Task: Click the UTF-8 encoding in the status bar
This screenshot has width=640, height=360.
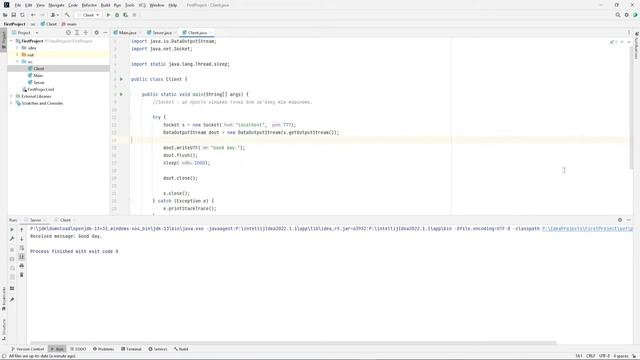Action: click(x=604, y=356)
